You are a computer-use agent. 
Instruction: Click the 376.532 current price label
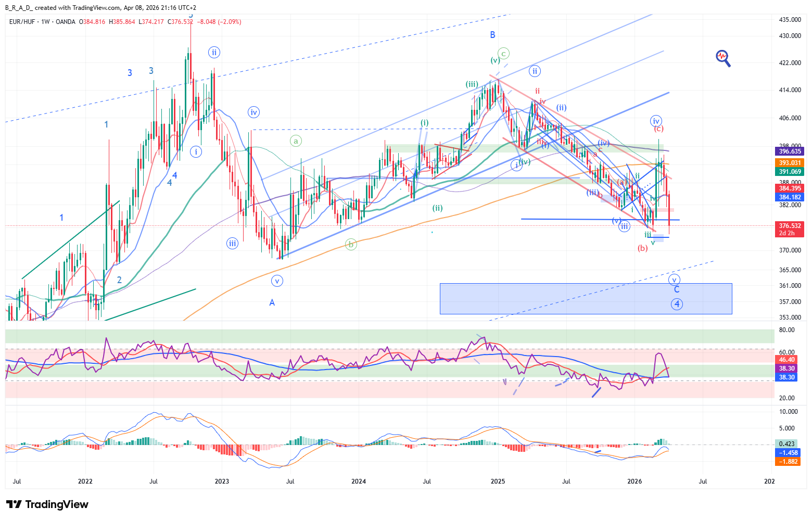[790, 226]
